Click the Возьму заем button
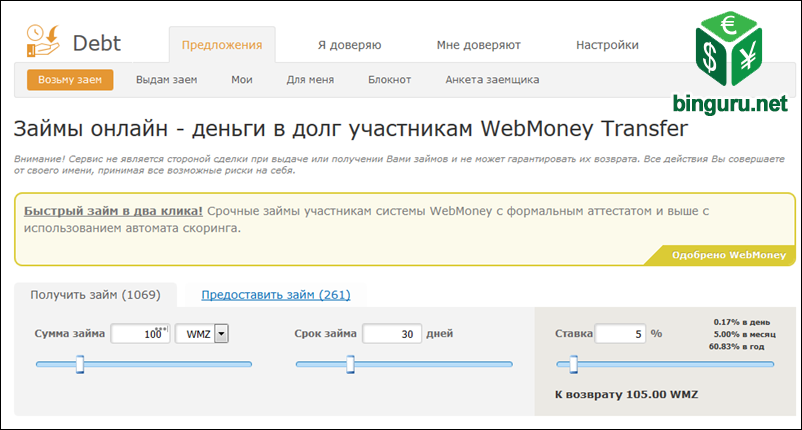 (x=70, y=80)
